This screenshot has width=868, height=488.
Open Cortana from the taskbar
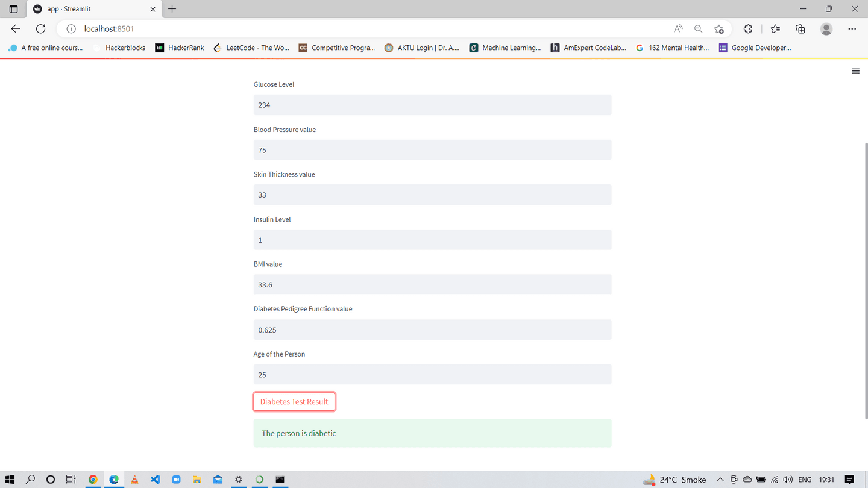click(x=51, y=480)
